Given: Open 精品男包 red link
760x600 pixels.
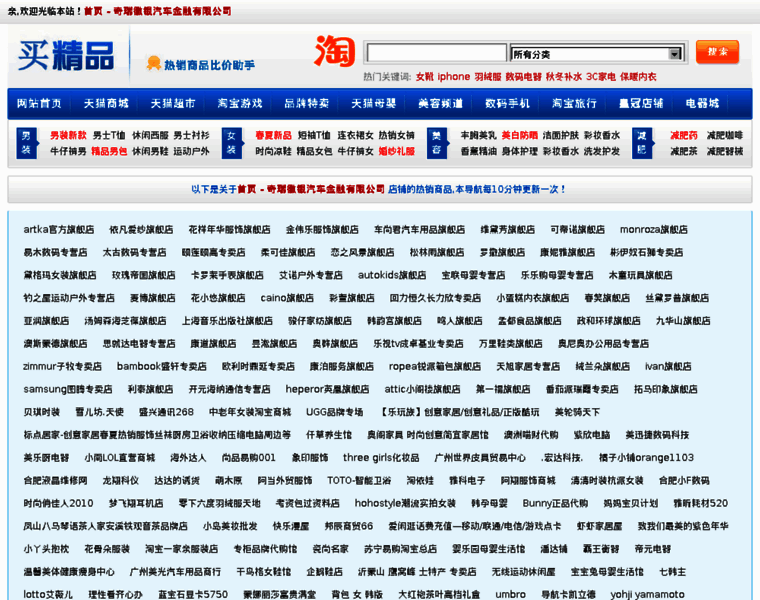Looking at the screenshot, I should pos(109,151).
